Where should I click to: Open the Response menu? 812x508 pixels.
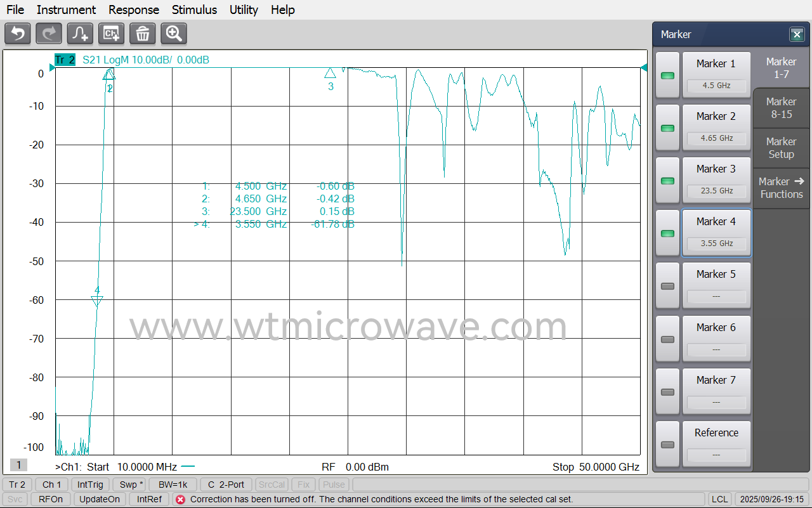tap(133, 10)
